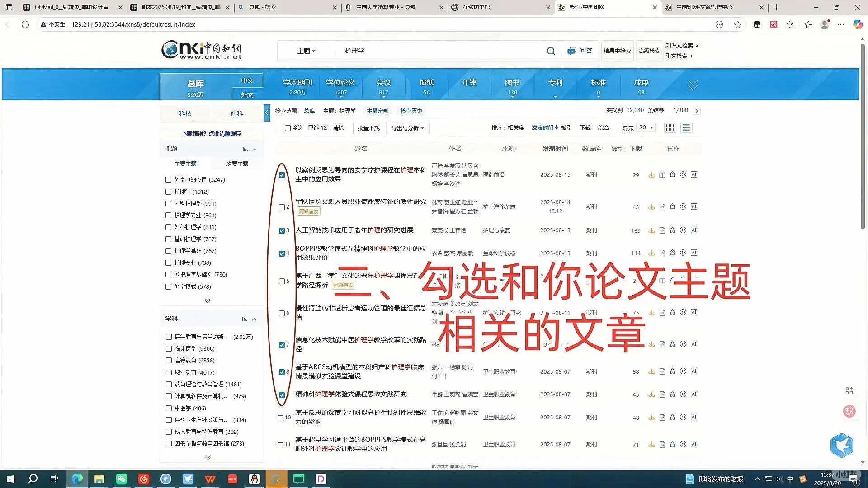Image resolution: width=868 pixels, height=488 pixels.
Task: Click the download icon on the first result
Action: (651, 174)
